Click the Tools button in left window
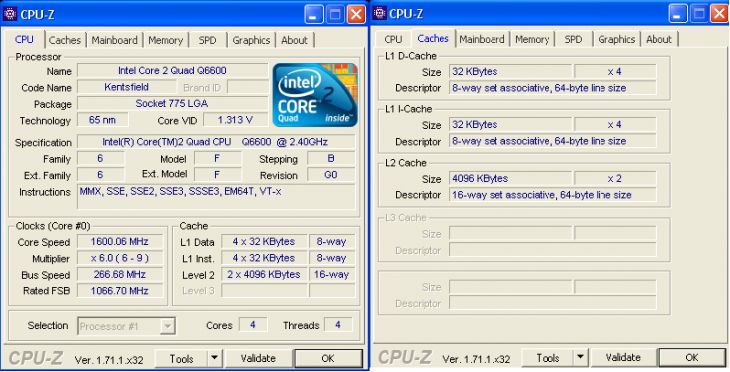 tap(182, 358)
